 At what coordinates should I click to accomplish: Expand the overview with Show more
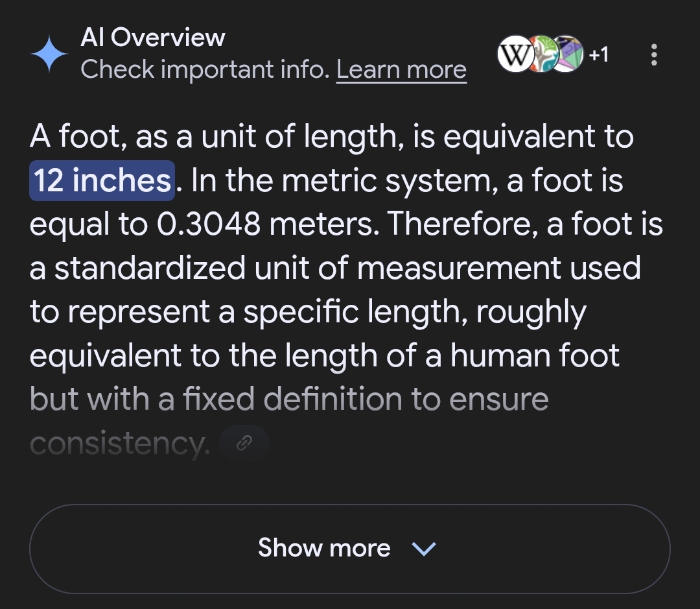pyautogui.click(x=349, y=549)
